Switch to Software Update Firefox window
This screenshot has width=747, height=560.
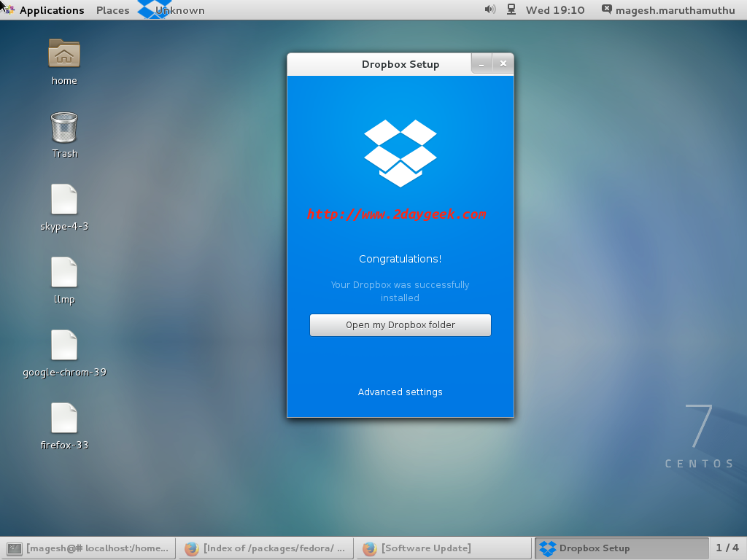tap(444, 548)
